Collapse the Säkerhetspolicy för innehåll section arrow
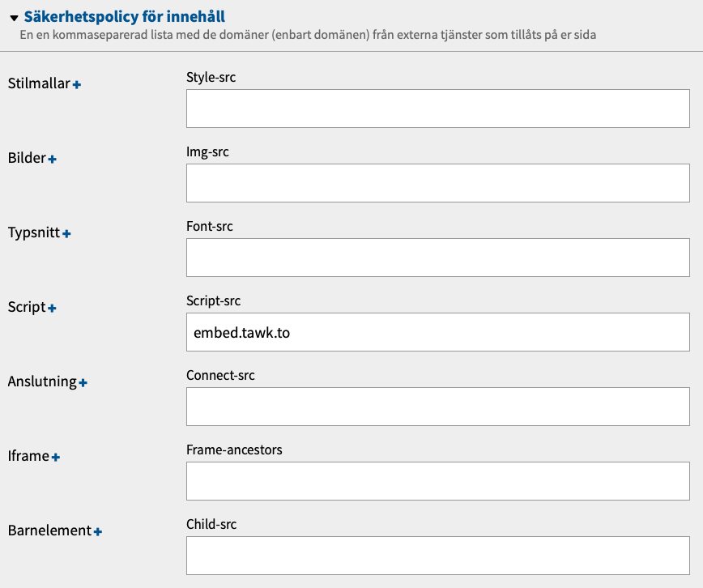 pos(14,17)
